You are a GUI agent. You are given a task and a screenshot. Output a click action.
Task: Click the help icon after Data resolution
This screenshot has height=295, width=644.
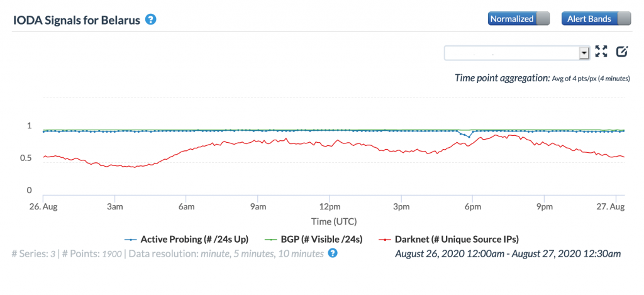click(x=333, y=253)
